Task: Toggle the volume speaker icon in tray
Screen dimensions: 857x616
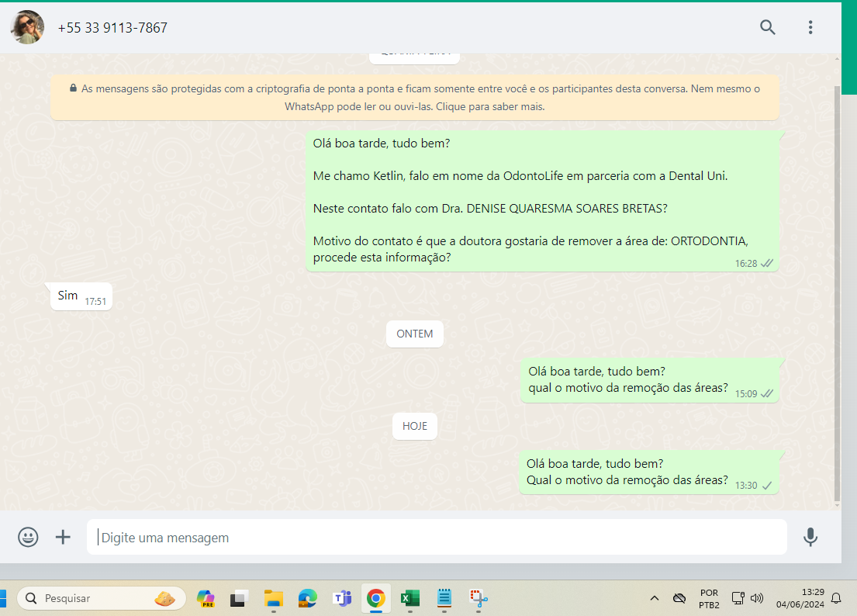Action: tap(758, 598)
